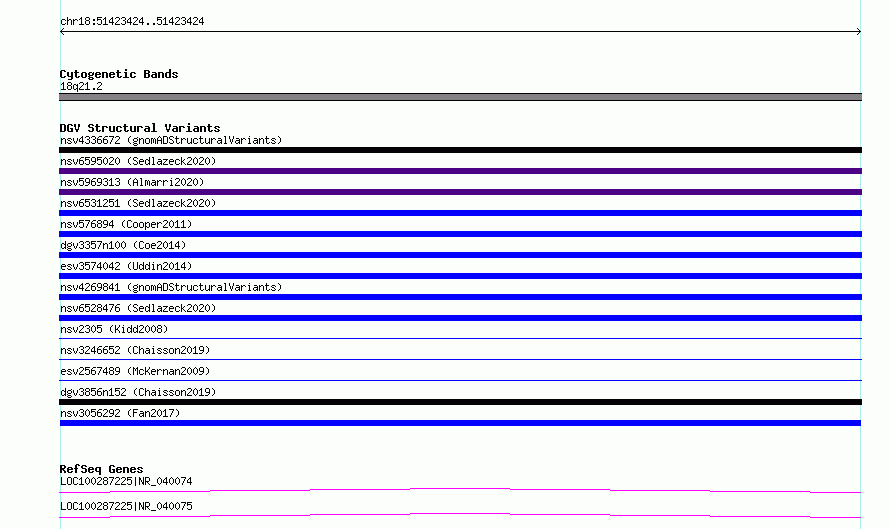Click the chr18:51423424..51423424 coordinate label
890x529 pixels.
pos(132,21)
